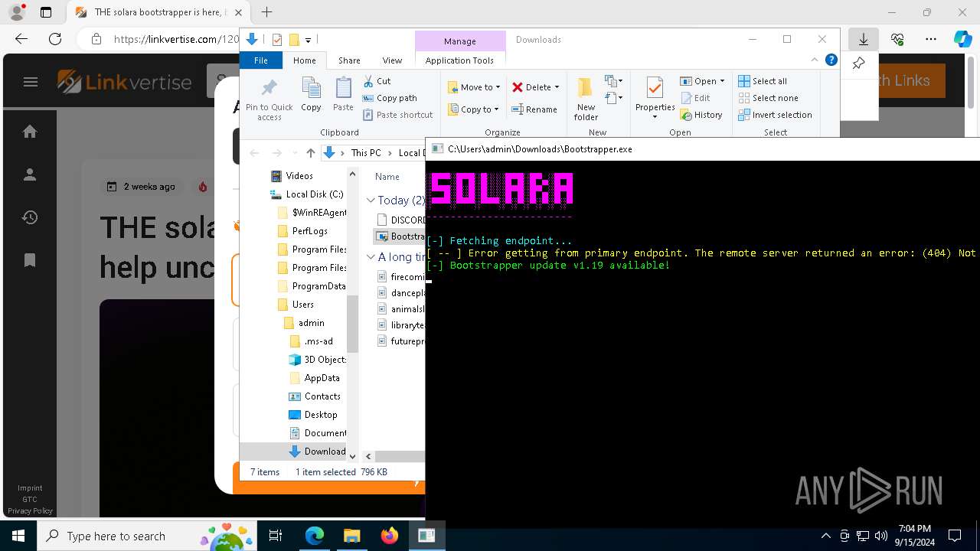
Task: Open Firefox from the taskbar
Action: coord(390,536)
